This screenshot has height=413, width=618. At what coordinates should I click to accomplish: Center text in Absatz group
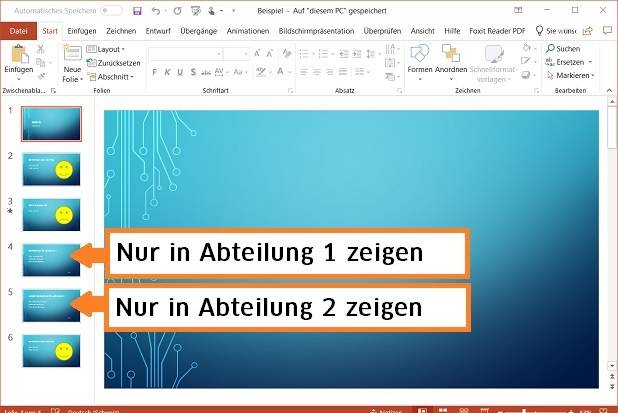point(317,72)
